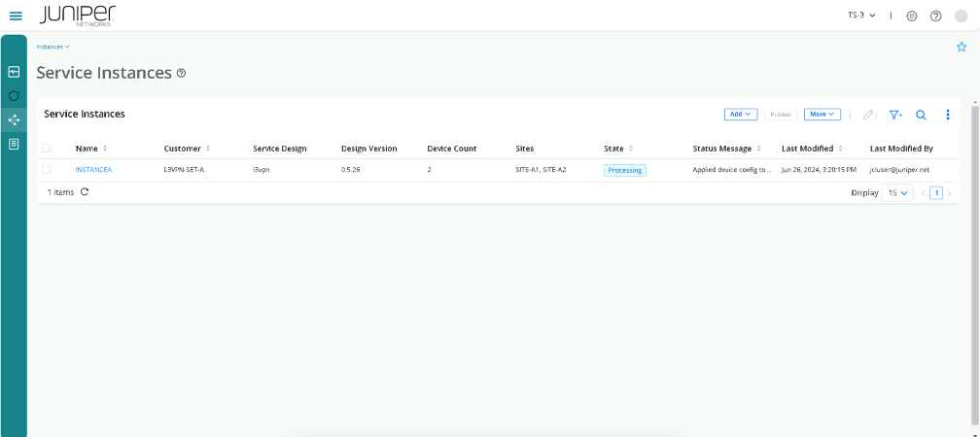Open the user avatar circle
Image resolution: width=980 pixels, height=437 pixels.
962,17
